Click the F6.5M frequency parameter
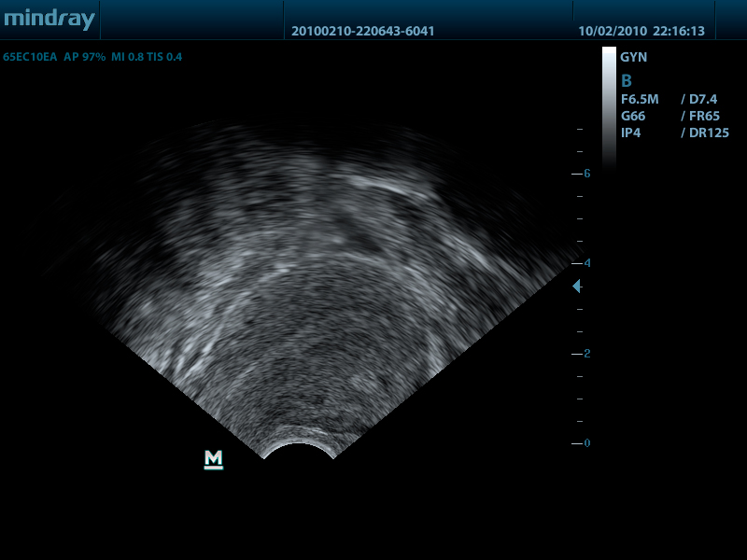The height and width of the screenshot is (560, 747). pyautogui.click(x=640, y=100)
